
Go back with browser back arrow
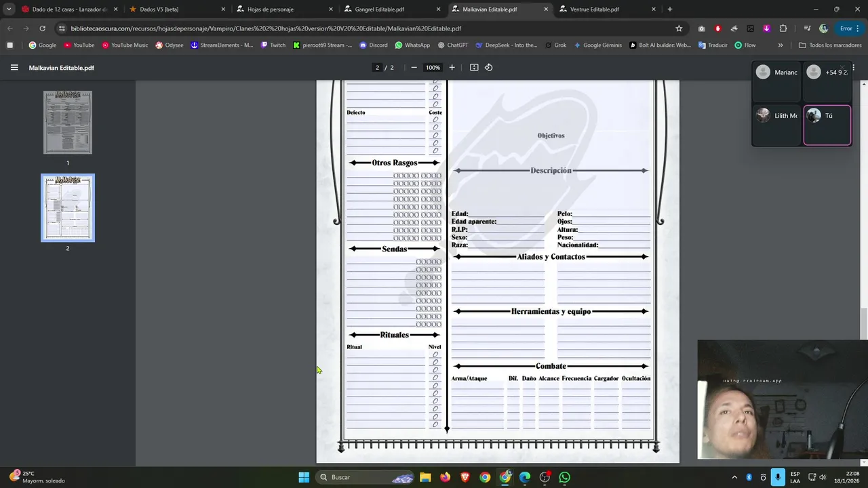tap(9, 28)
